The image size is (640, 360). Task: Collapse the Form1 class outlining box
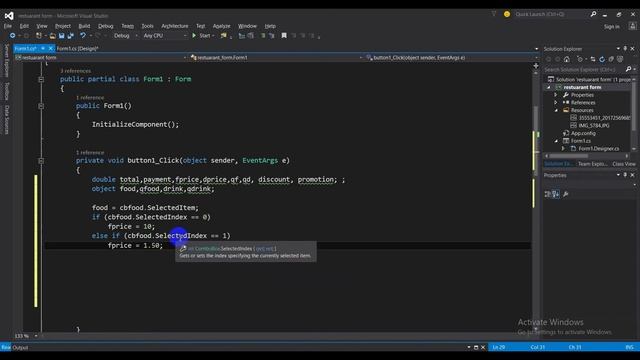(41, 79)
